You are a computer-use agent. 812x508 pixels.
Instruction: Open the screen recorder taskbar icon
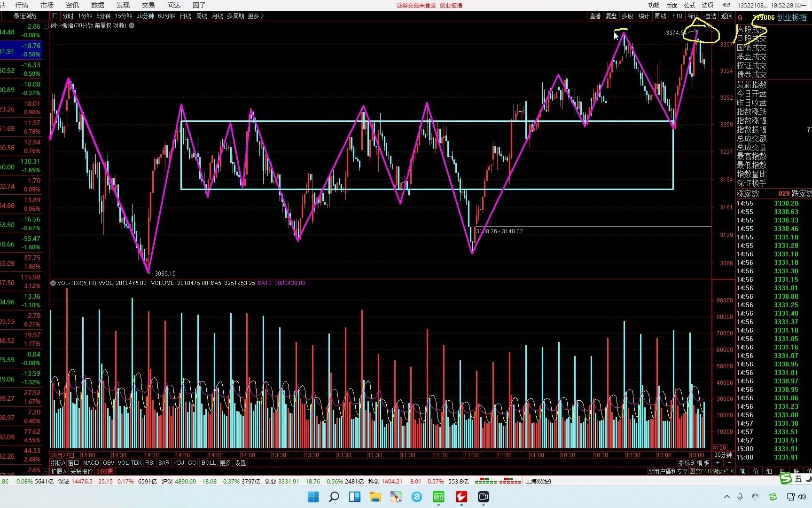coord(484,497)
